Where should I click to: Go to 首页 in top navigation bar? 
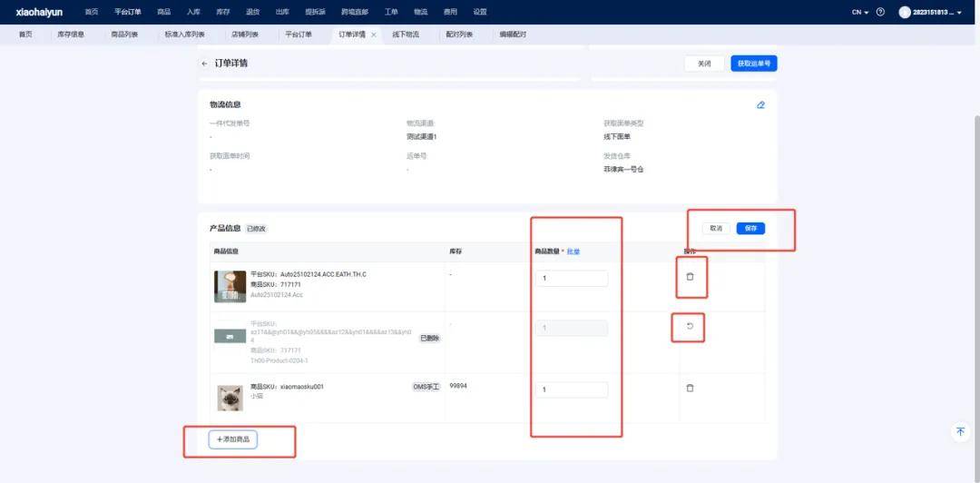[x=92, y=12]
